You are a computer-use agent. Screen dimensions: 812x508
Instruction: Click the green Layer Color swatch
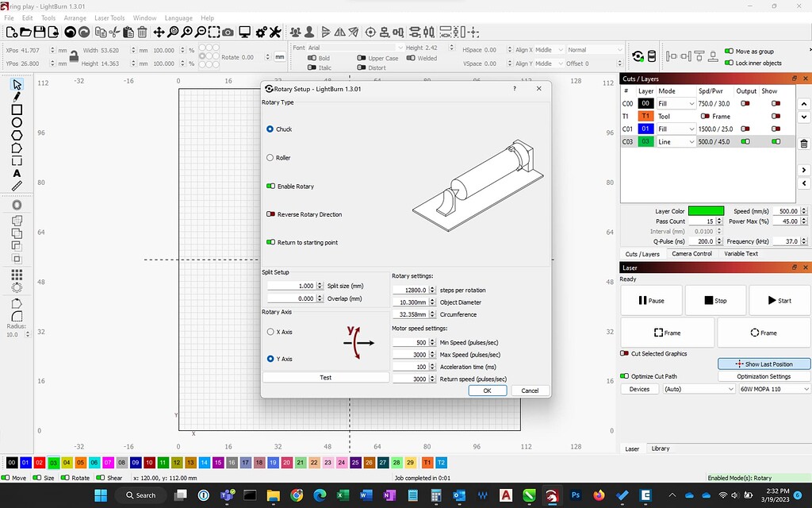coord(706,210)
